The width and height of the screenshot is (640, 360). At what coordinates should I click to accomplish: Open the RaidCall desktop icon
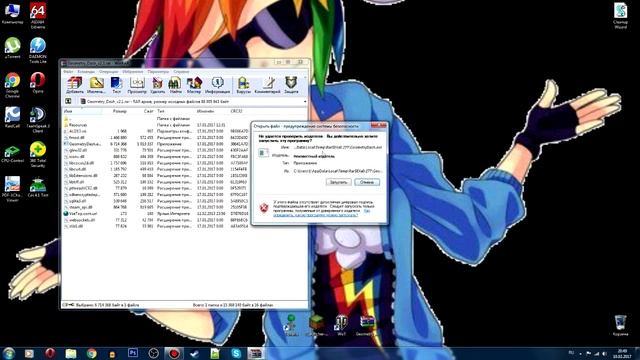coord(12,118)
